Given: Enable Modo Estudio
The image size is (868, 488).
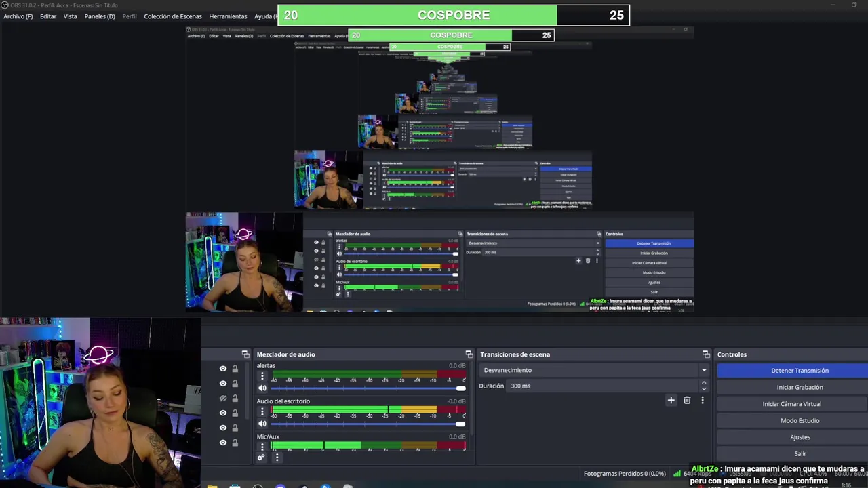Looking at the screenshot, I should [x=793, y=420].
